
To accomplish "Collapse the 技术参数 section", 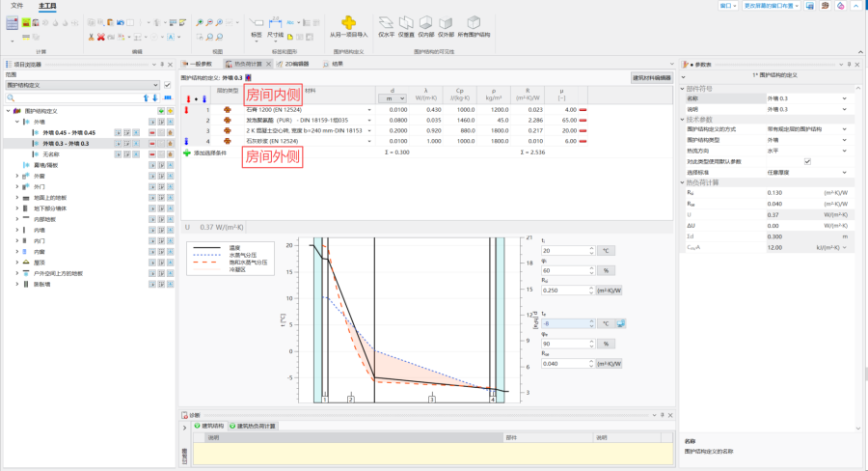I will coord(681,120).
